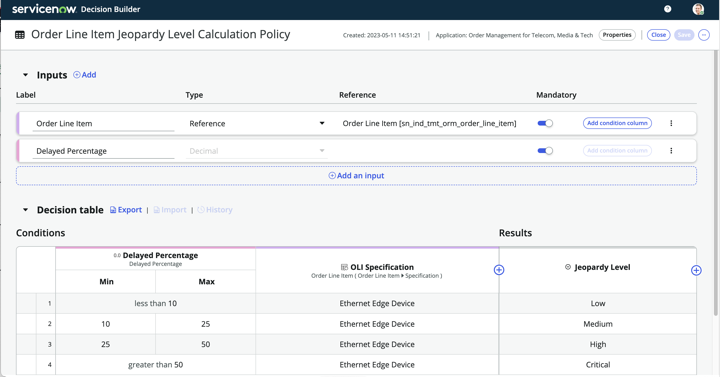Screen dimensions: 720x377
Task: Open decision table History
Action: click(x=215, y=210)
